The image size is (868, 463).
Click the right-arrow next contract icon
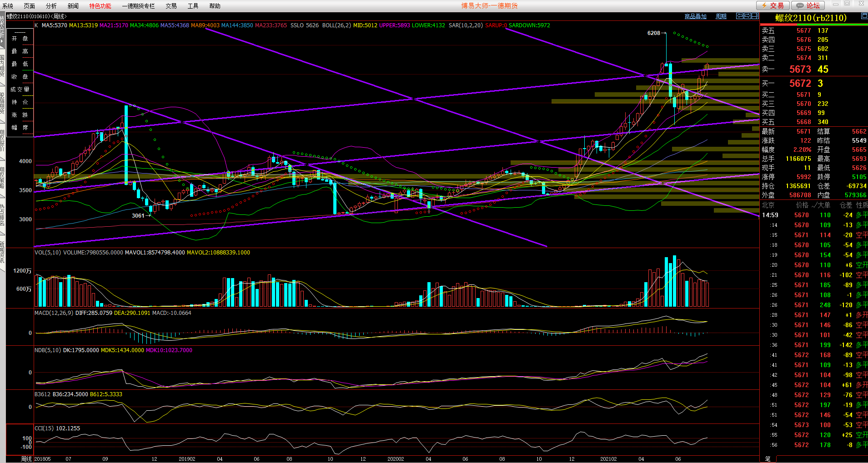747,16
